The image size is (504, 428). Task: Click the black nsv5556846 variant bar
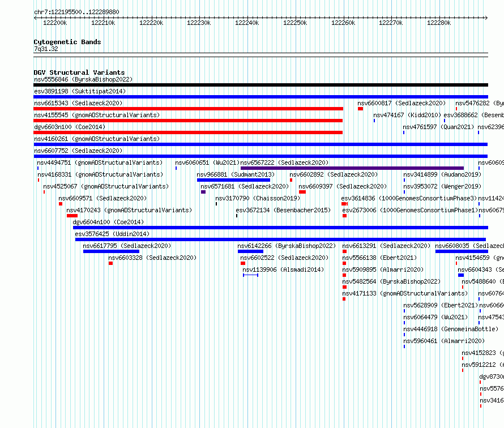(x=260, y=85)
